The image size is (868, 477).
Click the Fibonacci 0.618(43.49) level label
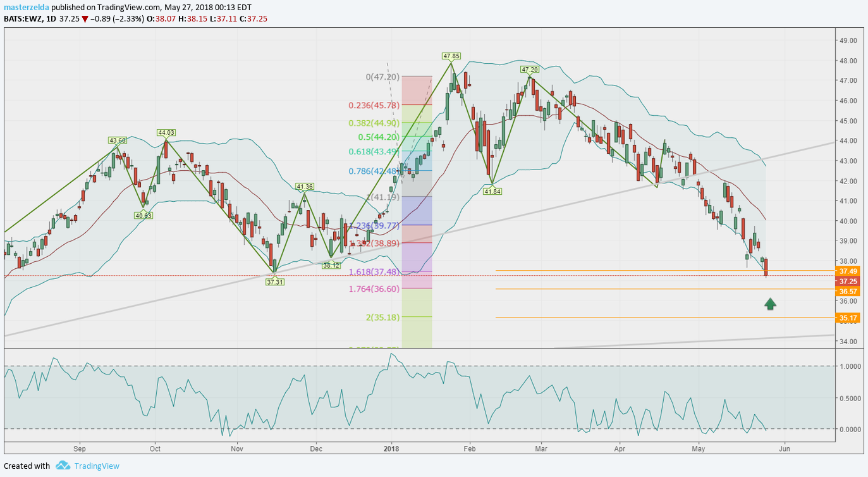[x=374, y=151]
